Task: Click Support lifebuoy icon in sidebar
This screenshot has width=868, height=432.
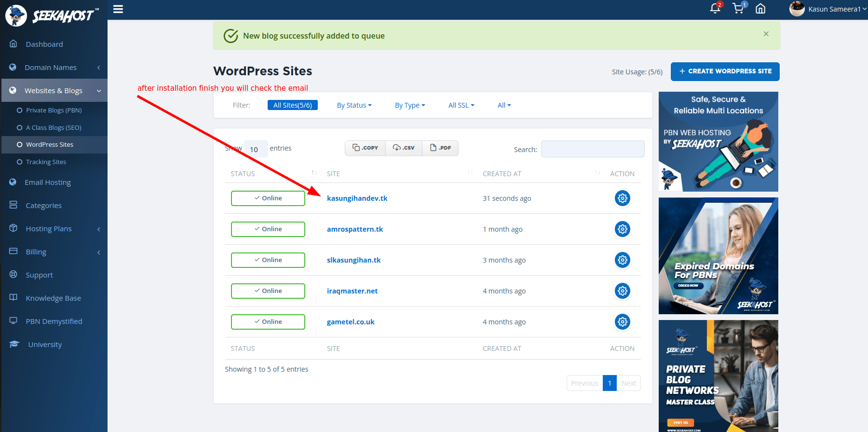Action: pyautogui.click(x=14, y=274)
